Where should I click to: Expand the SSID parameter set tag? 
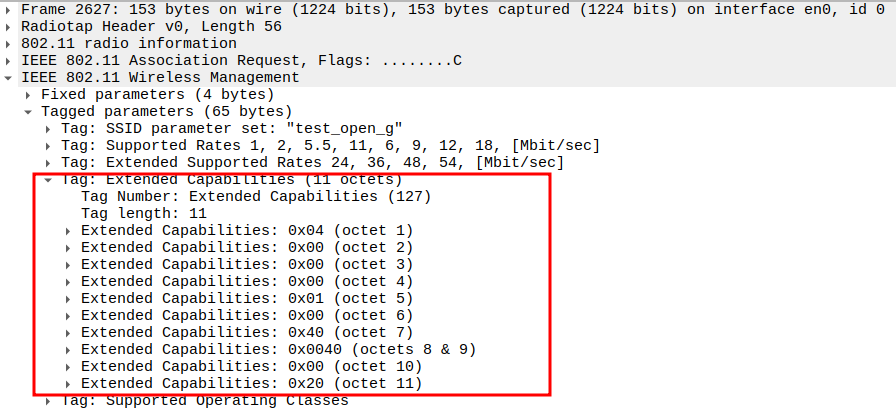click(x=49, y=128)
